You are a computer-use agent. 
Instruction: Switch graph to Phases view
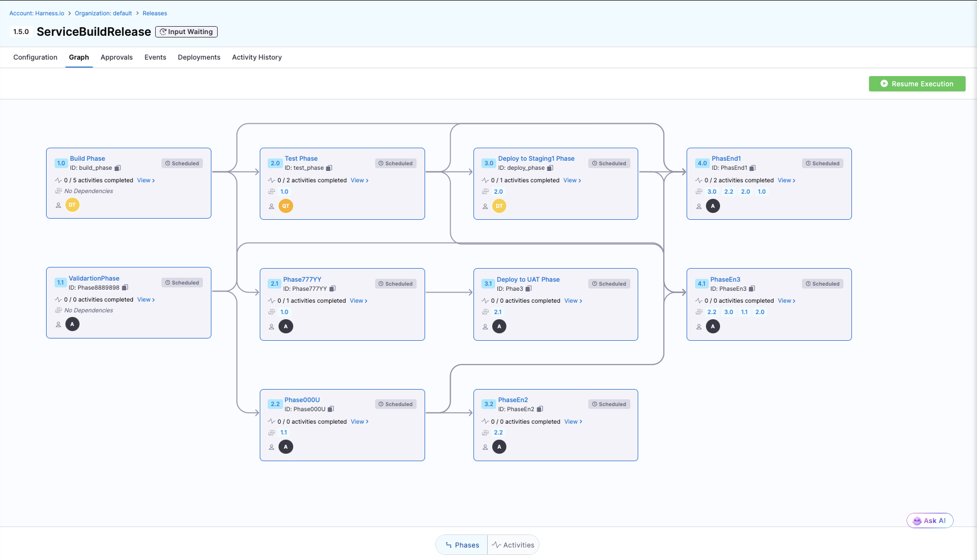coord(462,545)
